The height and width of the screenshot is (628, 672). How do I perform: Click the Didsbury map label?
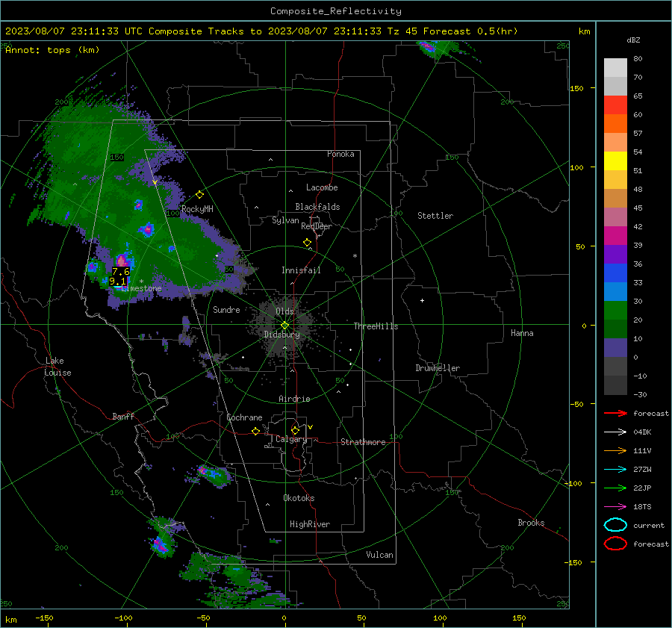(x=281, y=335)
